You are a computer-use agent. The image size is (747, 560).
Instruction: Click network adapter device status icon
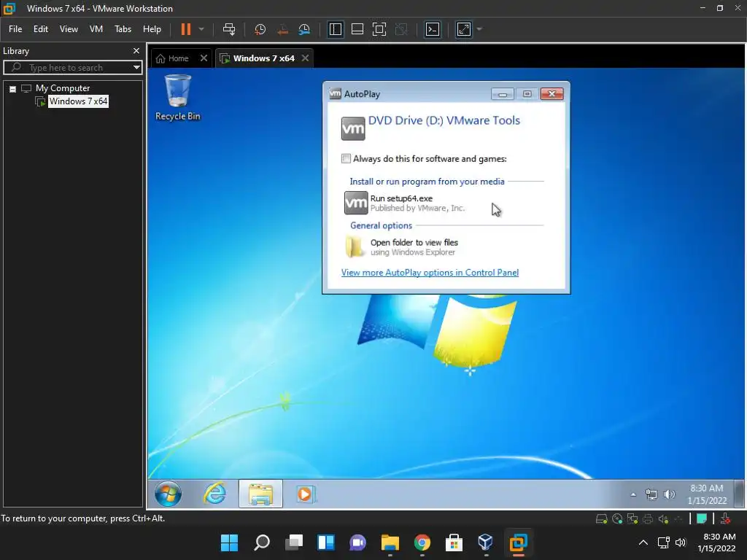click(632, 518)
